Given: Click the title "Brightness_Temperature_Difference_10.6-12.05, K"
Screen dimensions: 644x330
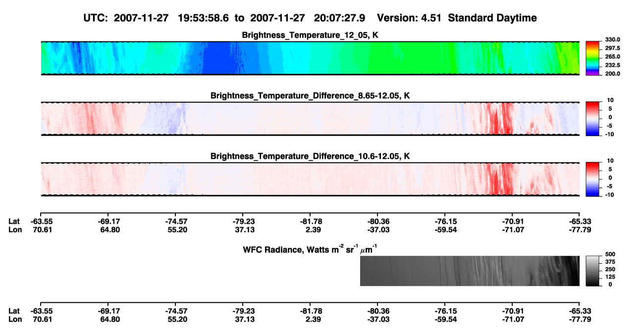Looking at the screenshot, I should click(x=310, y=156).
